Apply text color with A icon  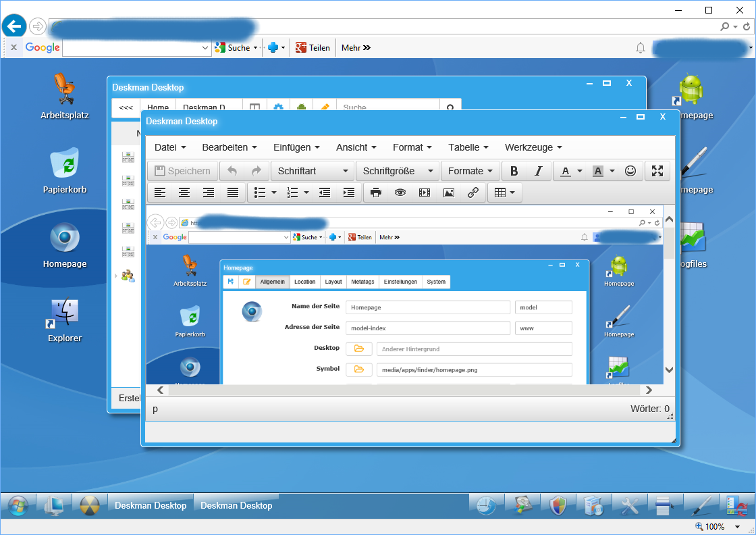[566, 171]
